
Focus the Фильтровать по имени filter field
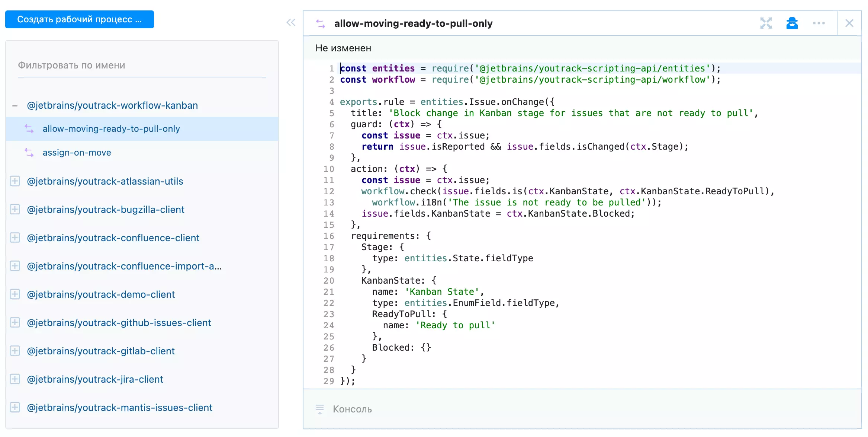(x=141, y=66)
